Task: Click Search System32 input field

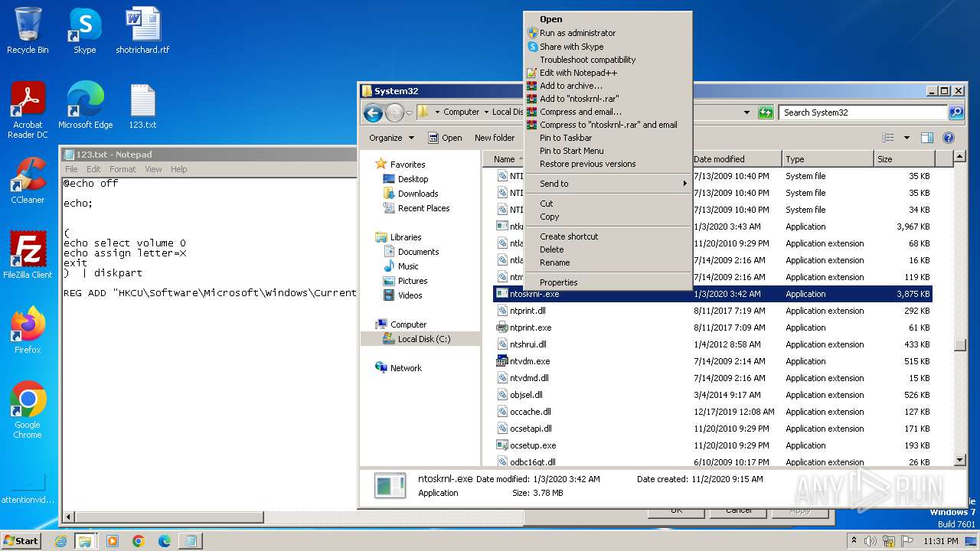Action: coord(863,112)
